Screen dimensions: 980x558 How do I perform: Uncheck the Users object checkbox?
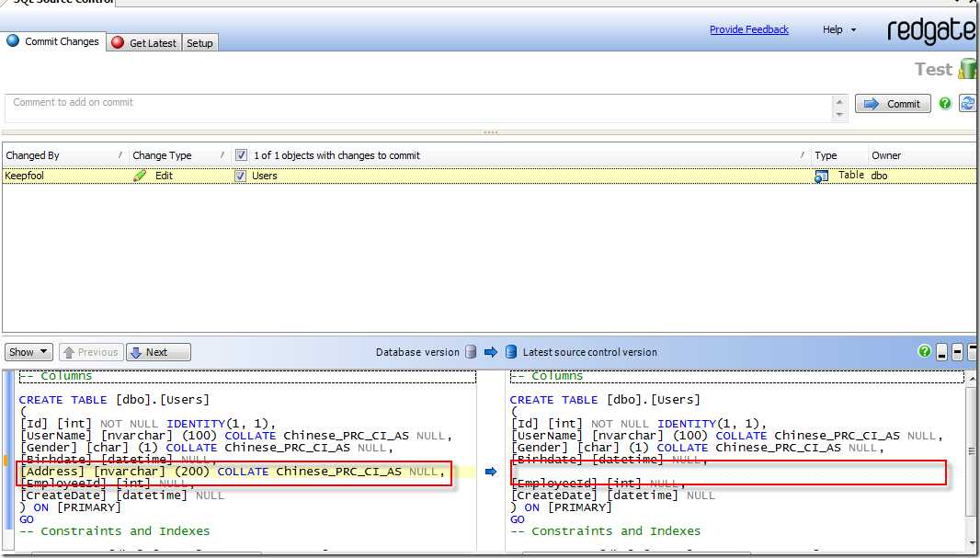pyautogui.click(x=241, y=176)
